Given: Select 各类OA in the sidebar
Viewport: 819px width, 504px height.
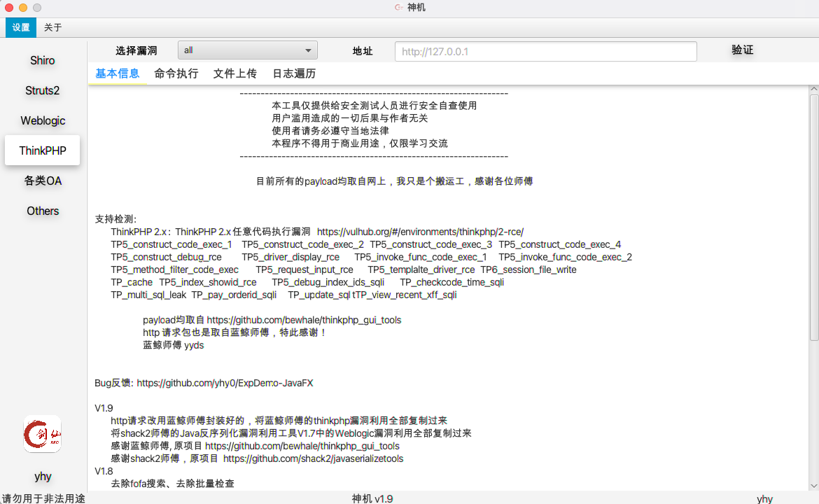Looking at the screenshot, I should click(x=42, y=181).
